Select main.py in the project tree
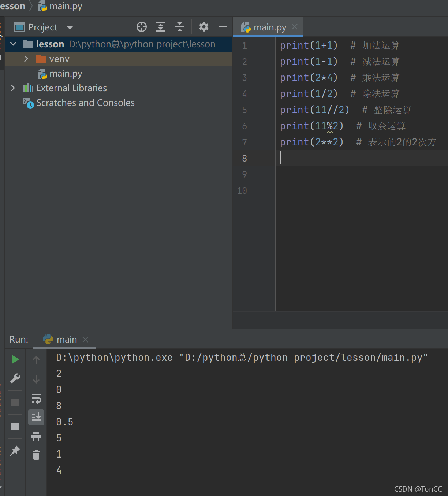Viewport: 448px width, 496px height. pyautogui.click(x=66, y=74)
